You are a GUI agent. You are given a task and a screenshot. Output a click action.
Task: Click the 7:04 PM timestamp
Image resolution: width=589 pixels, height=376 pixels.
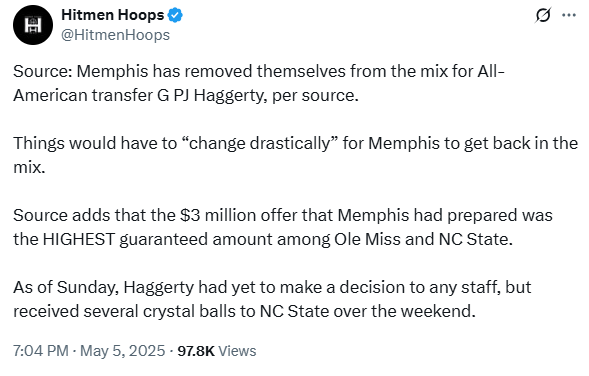(x=41, y=351)
